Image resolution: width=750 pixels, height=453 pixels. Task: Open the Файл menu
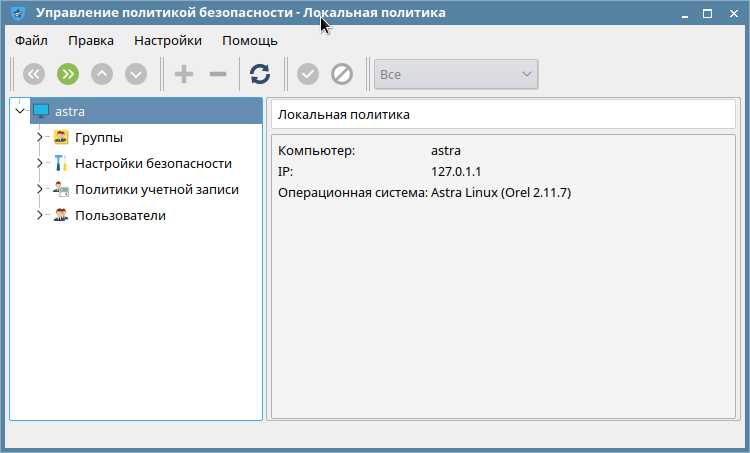[31, 41]
